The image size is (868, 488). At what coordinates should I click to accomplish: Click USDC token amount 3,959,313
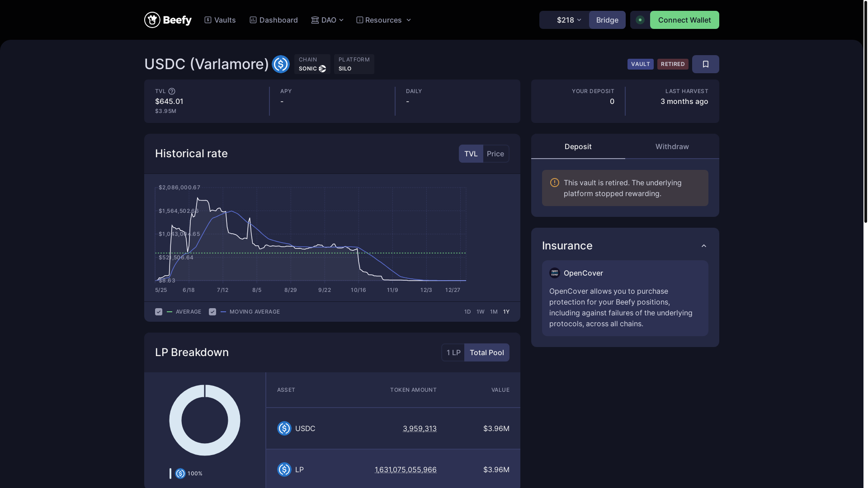(420, 428)
